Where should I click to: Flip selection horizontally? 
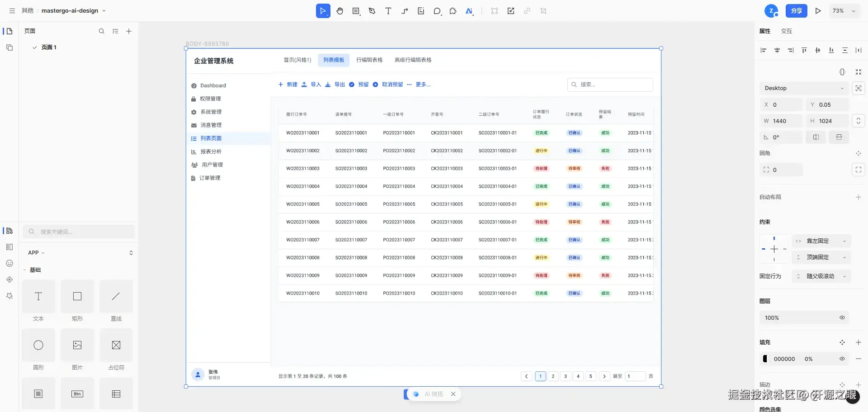click(x=816, y=137)
